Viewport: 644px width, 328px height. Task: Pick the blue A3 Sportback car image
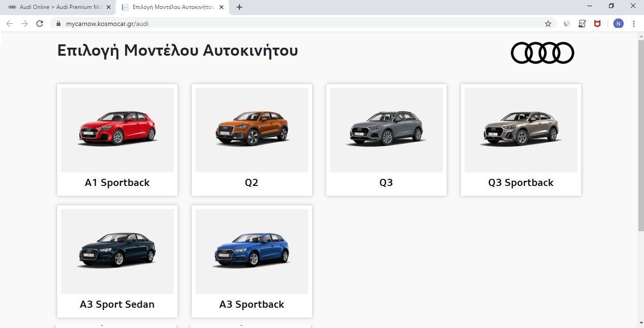252,250
